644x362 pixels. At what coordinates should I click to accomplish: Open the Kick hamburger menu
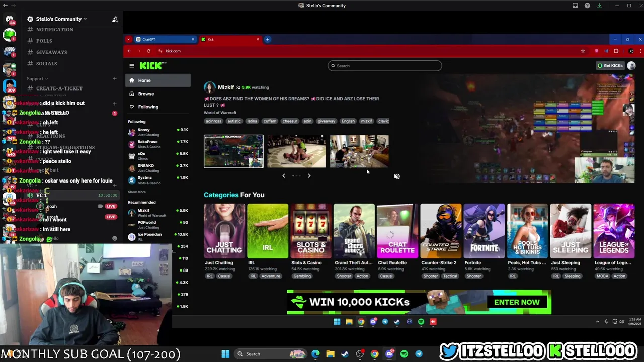point(132,66)
